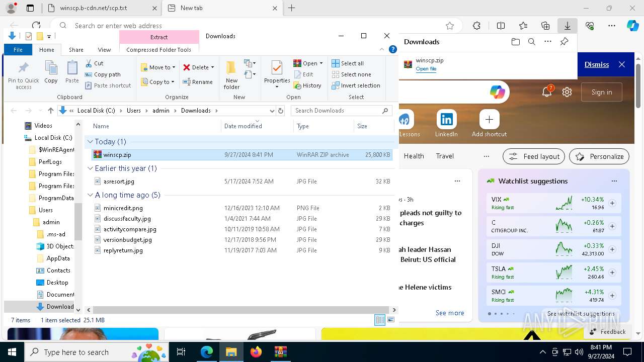Click the Sign in button

click(x=602, y=92)
